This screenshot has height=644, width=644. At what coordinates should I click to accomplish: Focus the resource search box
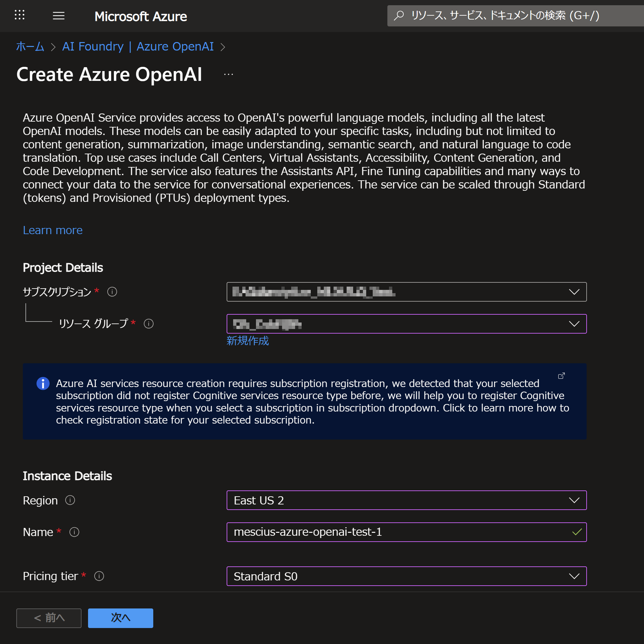point(516,16)
